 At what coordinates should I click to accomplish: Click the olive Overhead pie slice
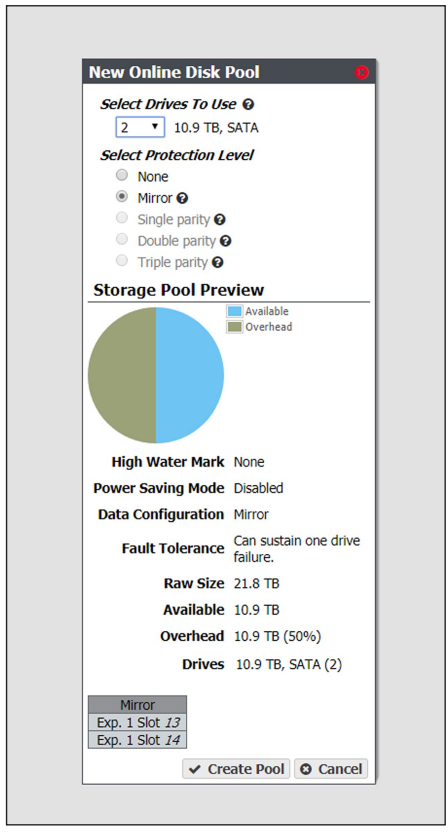122,375
